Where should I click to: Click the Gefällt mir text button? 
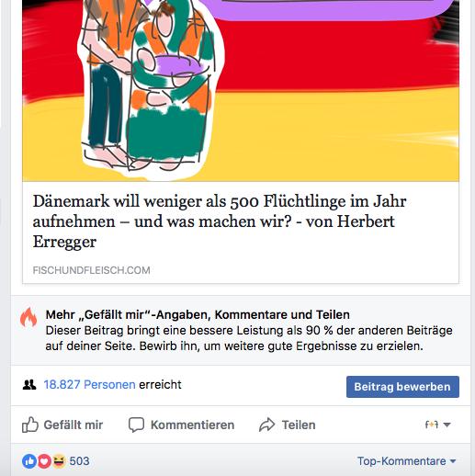(x=74, y=425)
